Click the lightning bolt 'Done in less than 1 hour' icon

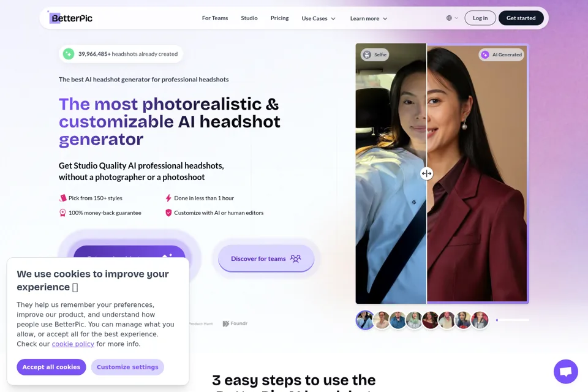[x=168, y=198]
